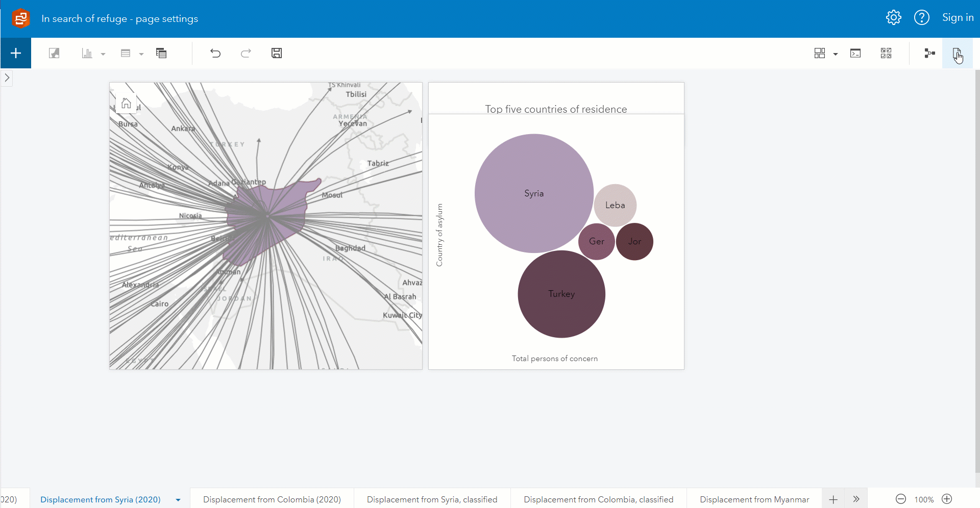Select the Jordan bubble labeled Jor

pyautogui.click(x=634, y=242)
